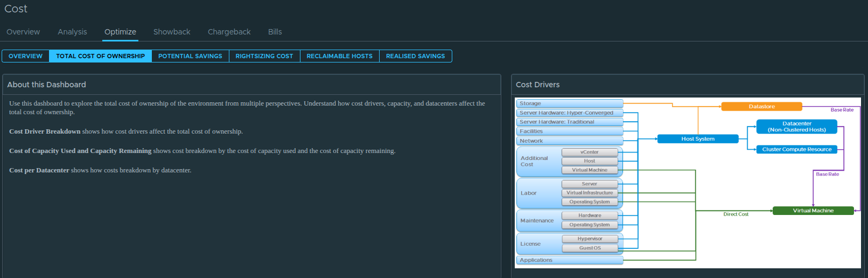Viewport: 868px width, 278px height.
Task: Go to the Bills tab
Action: click(x=275, y=32)
